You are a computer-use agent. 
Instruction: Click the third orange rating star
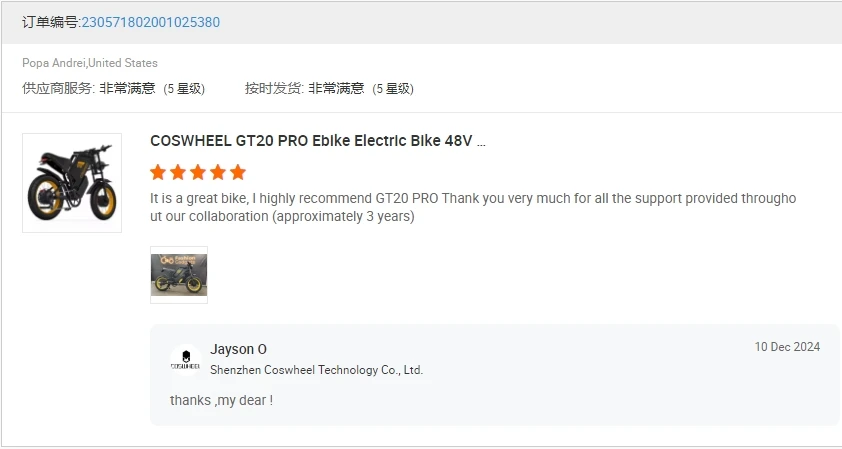(x=198, y=172)
